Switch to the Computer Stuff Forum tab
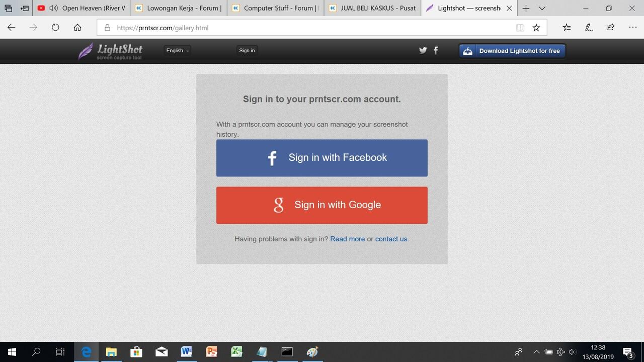 point(276,8)
